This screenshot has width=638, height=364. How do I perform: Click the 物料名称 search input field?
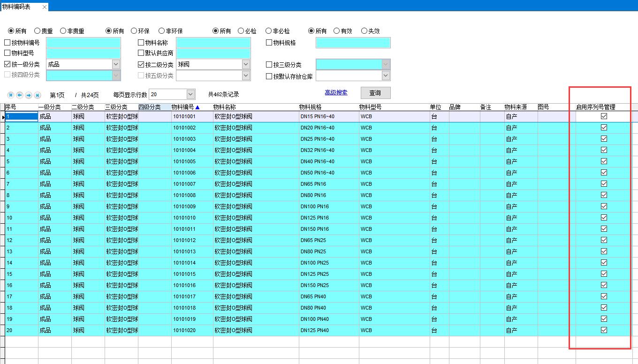point(213,43)
